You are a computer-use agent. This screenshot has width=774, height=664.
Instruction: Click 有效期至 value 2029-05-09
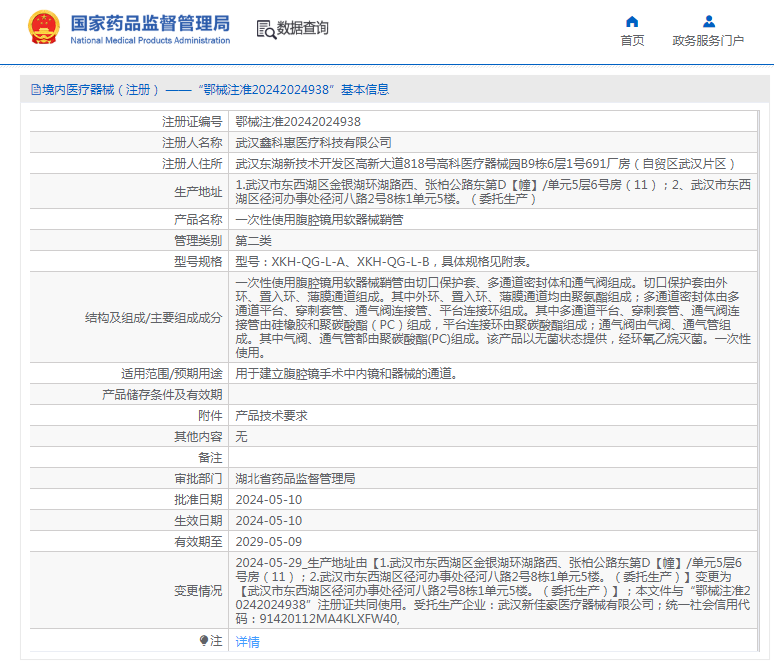269,542
